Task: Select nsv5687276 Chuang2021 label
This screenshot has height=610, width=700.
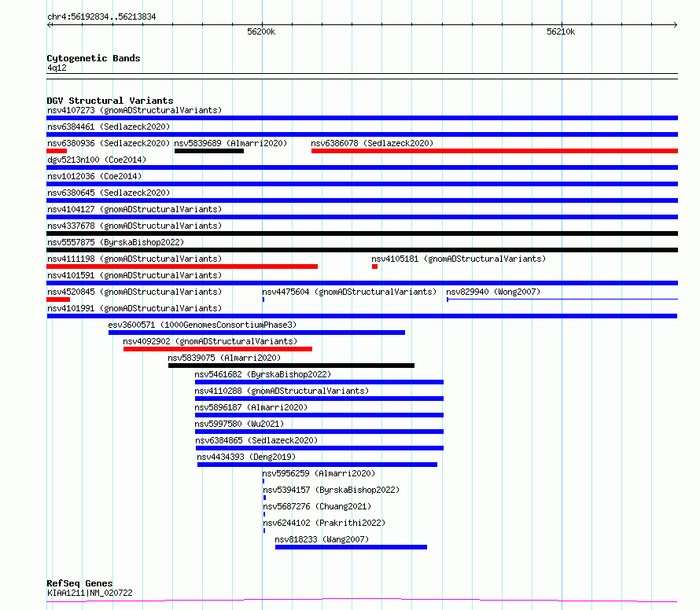Action: [x=317, y=506]
